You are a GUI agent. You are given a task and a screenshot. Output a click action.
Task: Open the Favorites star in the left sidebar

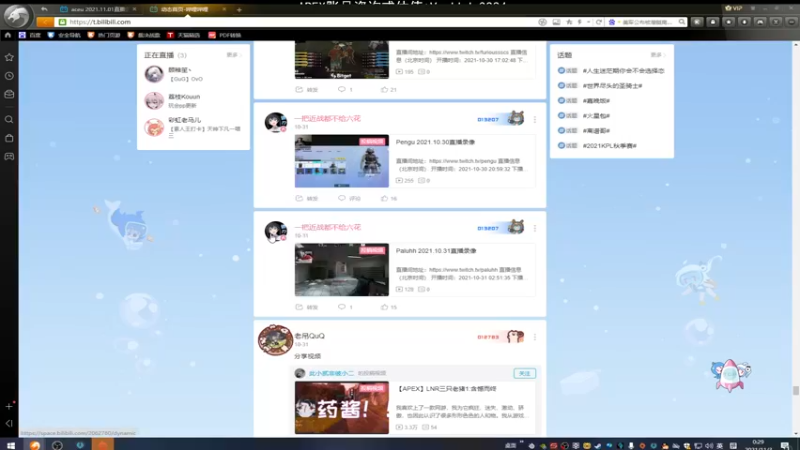coord(9,57)
